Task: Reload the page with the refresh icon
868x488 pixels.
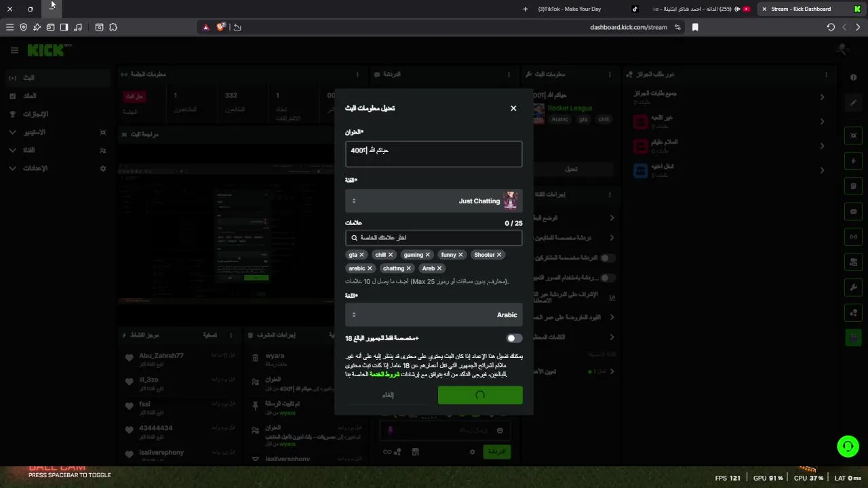Action: [831, 27]
